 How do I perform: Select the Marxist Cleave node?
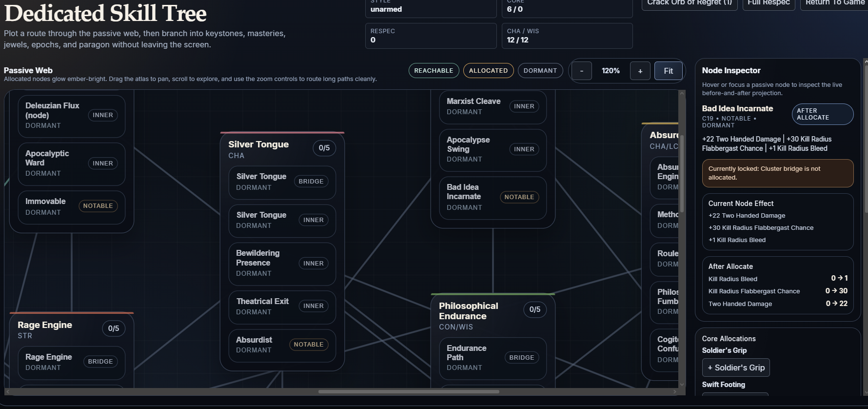point(493,107)
